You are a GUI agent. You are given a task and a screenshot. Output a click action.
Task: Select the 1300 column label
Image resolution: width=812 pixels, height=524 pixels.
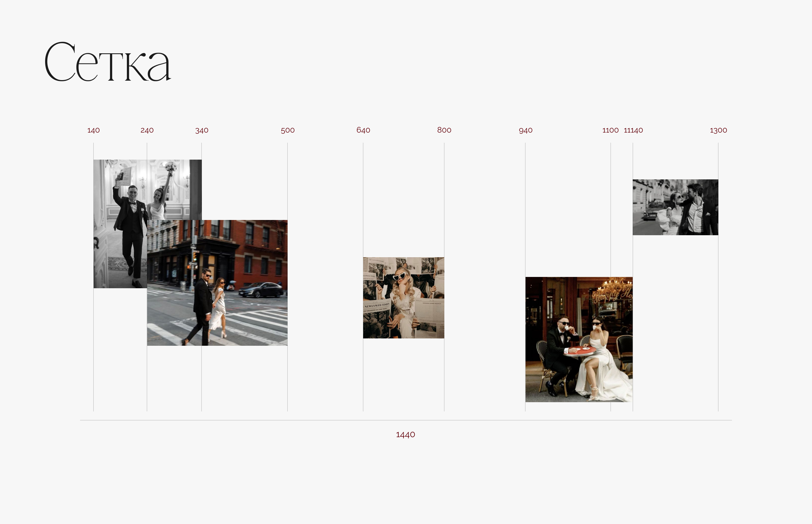(718, 130)
